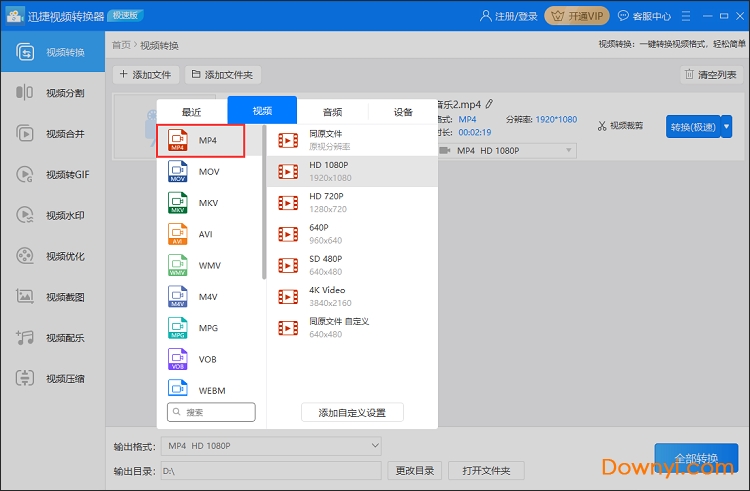750x491 pixels.
Task: Click the 迅捷视频转换器 app logo
Action: (14, 16)
